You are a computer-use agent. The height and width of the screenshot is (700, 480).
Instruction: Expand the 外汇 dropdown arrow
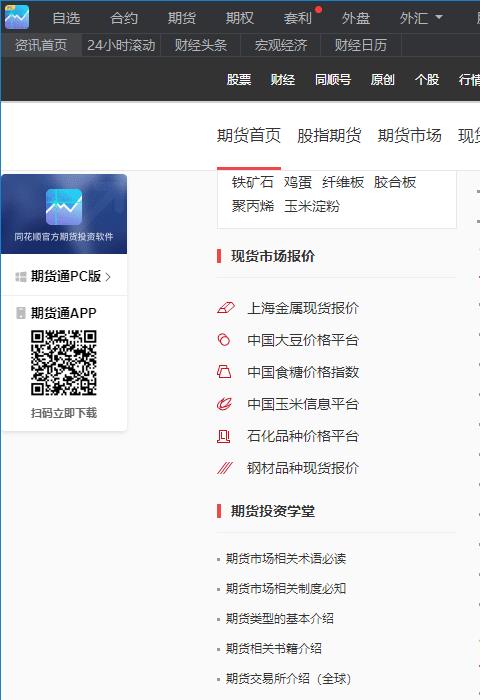pyautogui.click(x=438, y=17)
